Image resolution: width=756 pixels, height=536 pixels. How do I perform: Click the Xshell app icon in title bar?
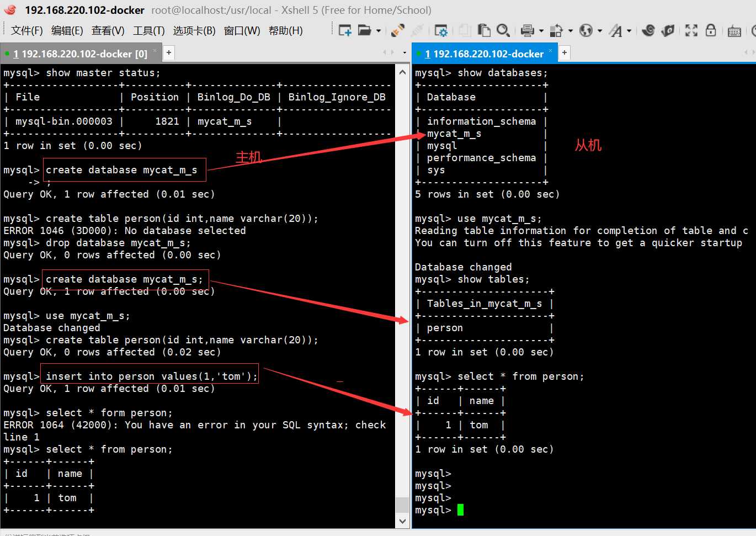pyautogui.click(x=10, y=10)
